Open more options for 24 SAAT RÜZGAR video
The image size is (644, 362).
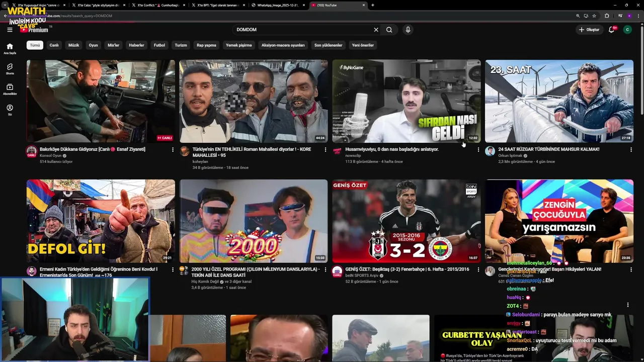pyautogui.click(x=631, y=150)
